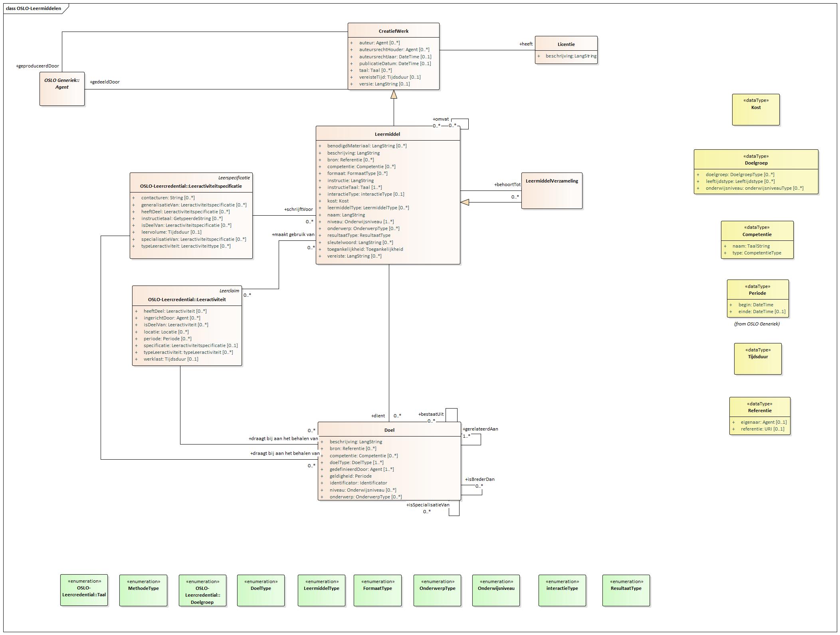Select the Licentie class box

pyautogui.click(x=566, y=44)
